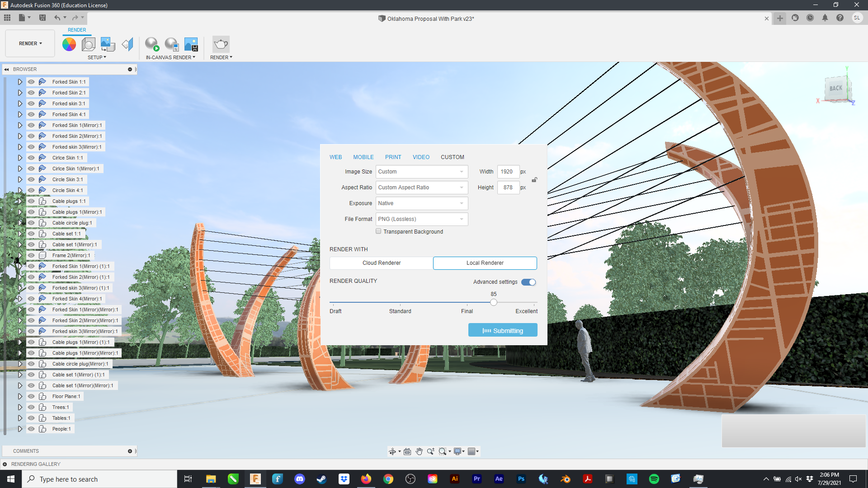Hide People:1 visibility eye

[31, 429]
